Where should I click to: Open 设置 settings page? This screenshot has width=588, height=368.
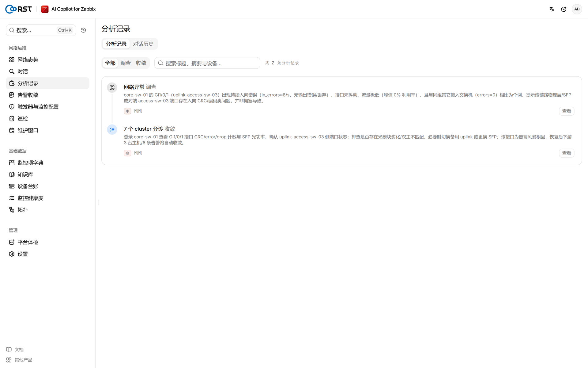[47, 254]
